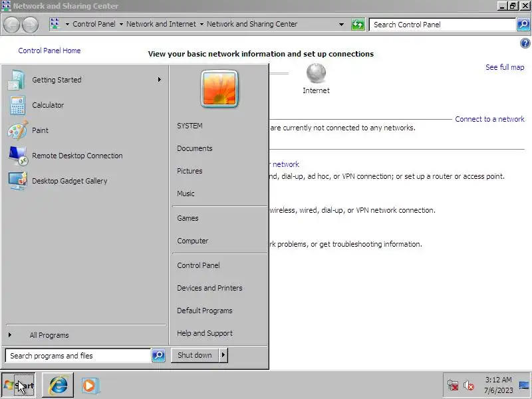Image resolution: width=532 pixels, height=399 pixels.
Task: Click the Internet globe icon
Action: point(316,73)
